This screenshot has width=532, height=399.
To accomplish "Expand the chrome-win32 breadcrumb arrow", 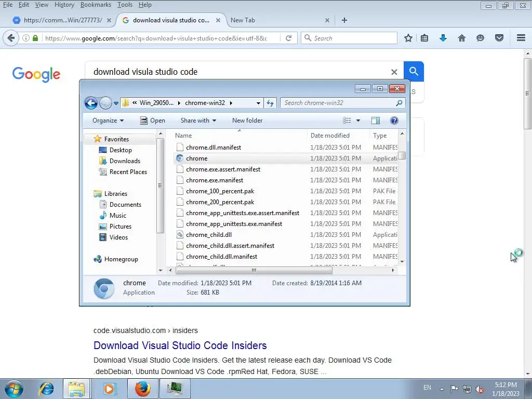I will [x=231, y=103].
